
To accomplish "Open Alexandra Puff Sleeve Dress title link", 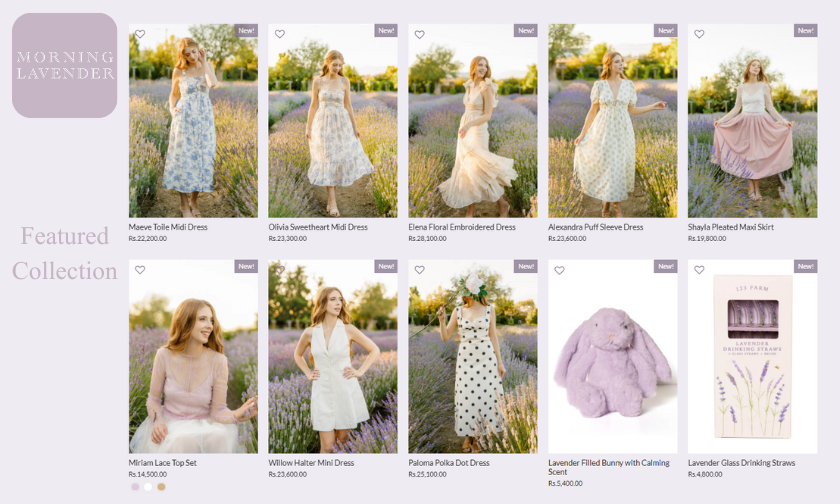I will pyautogui.click(x=595, y=227).
